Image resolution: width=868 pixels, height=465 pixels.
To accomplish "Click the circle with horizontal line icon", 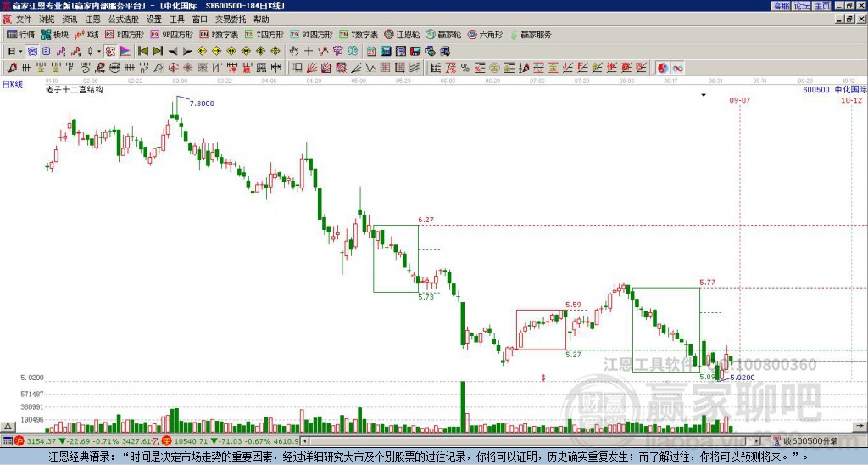I will click(114, 68).
